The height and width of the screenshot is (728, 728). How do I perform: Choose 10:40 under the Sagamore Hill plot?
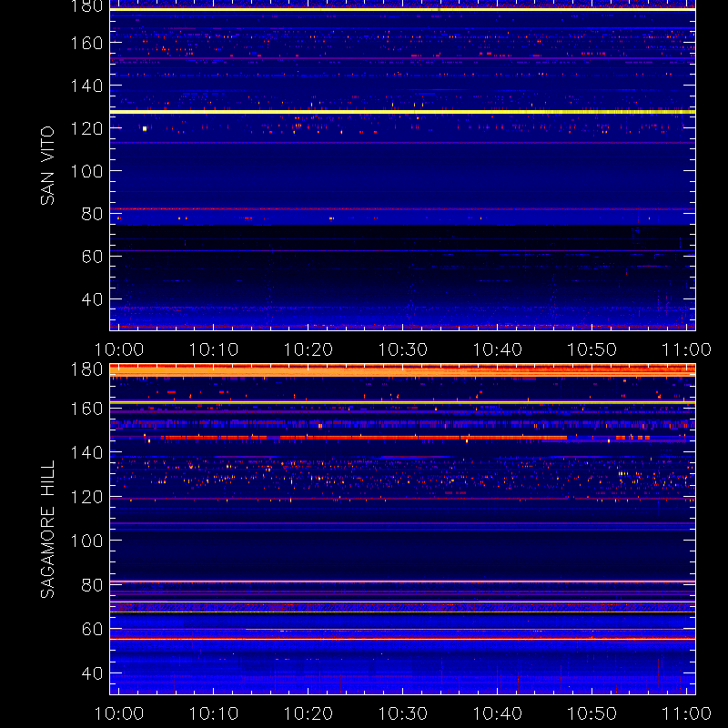tap(497, 713)
